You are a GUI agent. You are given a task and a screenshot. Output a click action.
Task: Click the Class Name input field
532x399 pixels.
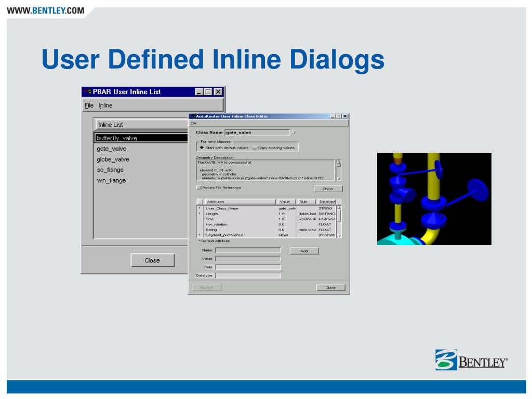[x=257, y=132]
